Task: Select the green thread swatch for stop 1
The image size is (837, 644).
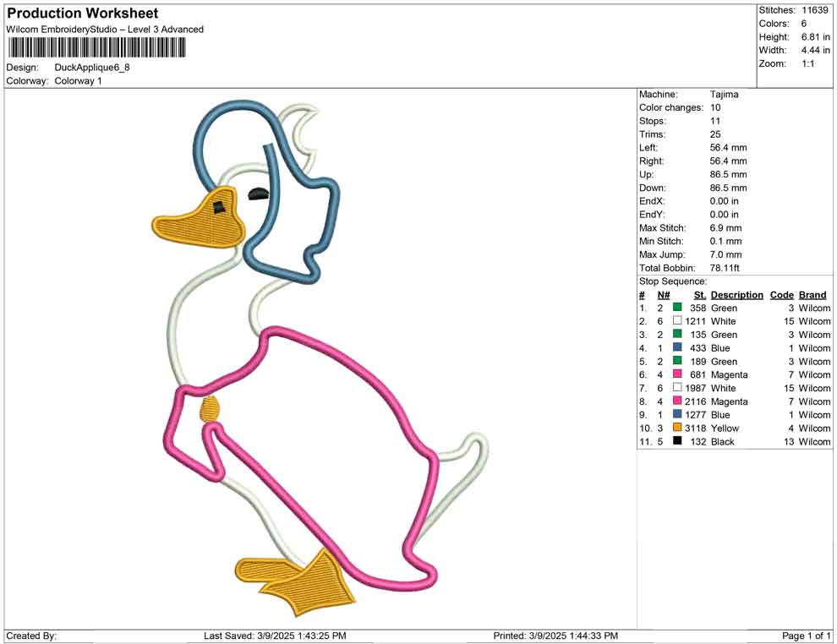Action: [x=676, y=308]
